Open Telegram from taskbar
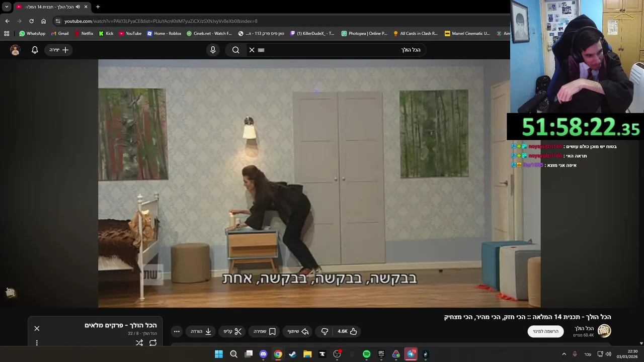 pyautogui.click(x=411, y=354)
